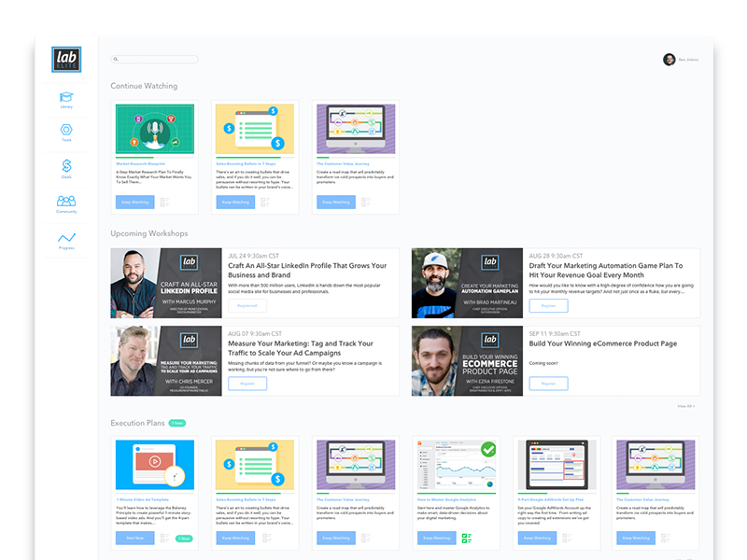Open the Marketing Automation Gameplan banner image
Screen dimensions: 747x560
tap(468, 283)
